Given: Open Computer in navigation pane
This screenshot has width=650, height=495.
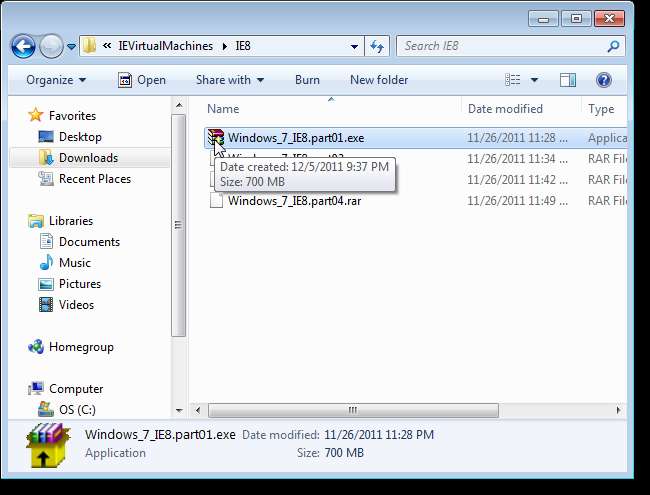Looking at the screenshot, I should pyautogui.click(x=76, y=389).
